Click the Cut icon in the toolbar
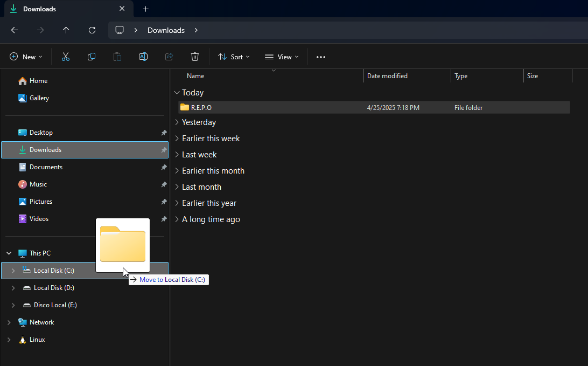 pos(66,57)
